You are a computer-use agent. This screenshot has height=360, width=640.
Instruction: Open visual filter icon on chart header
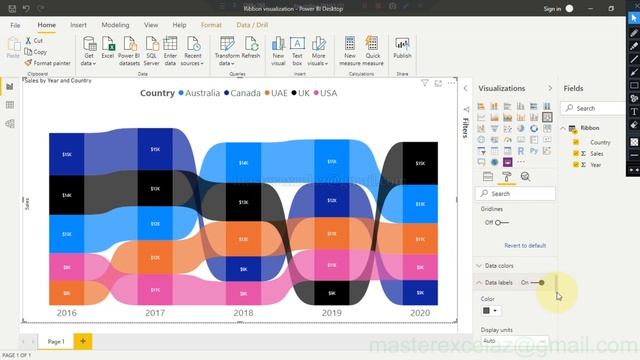424,83
